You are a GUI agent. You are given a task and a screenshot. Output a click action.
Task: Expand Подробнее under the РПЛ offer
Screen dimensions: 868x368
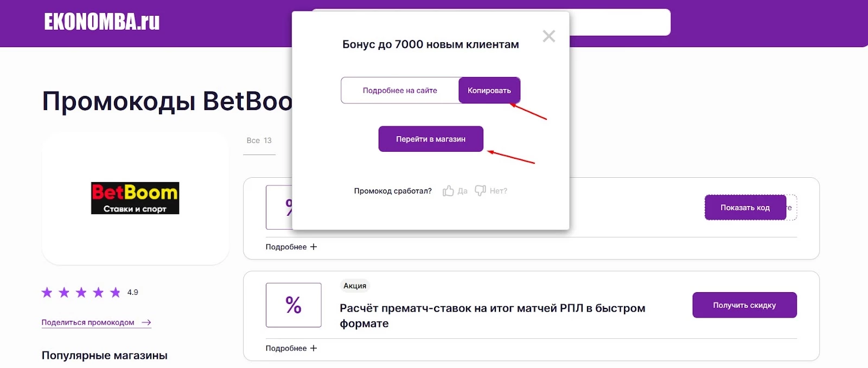291,348
